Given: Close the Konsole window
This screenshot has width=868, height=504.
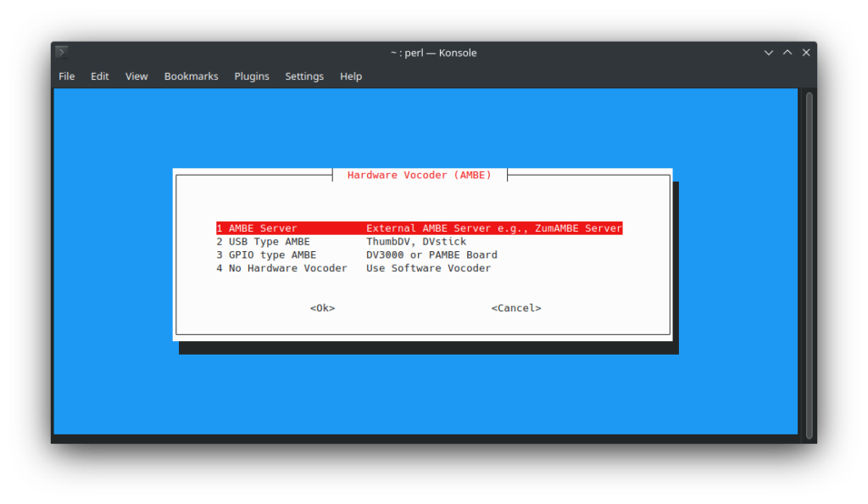Looking at the screenshot, I should 806,53.
